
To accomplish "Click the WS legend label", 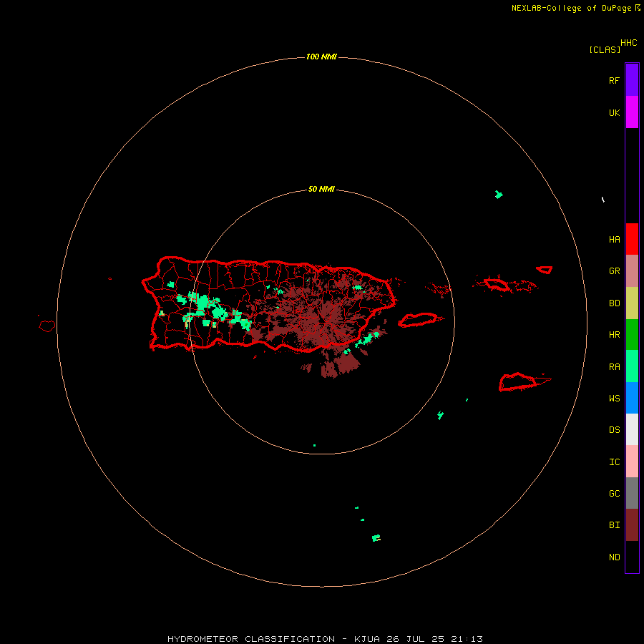I will [x=614, y=399].
